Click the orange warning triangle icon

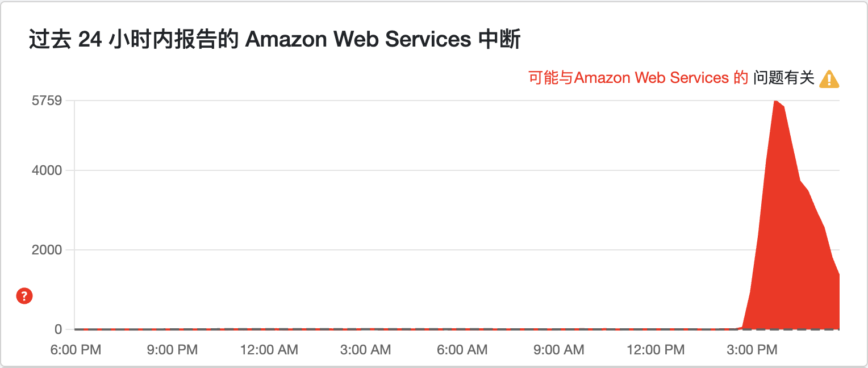tap(829, 79)
